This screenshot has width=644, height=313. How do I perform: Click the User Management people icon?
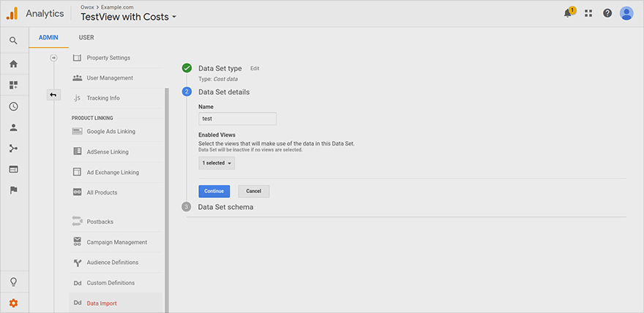tap(77, 78)
